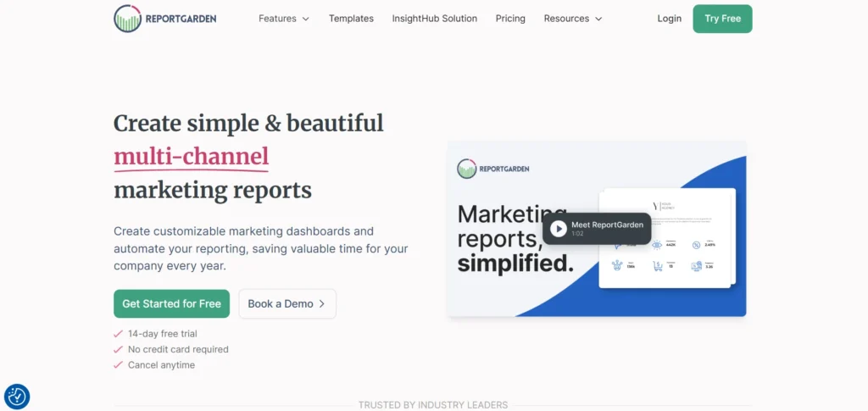
Task: Open the accessibility widget icon
Action: pyautogui.click(x=17, y=397)
